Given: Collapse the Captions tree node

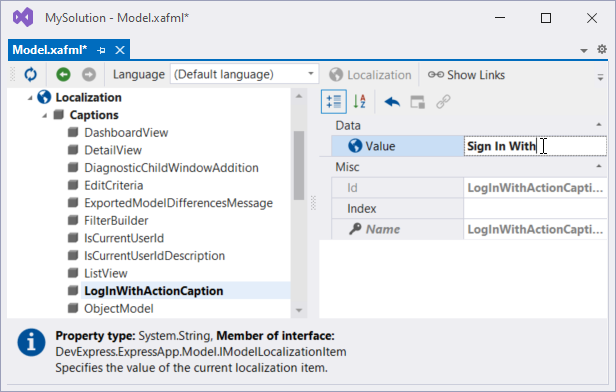Looking at the screenshot, I should point(45,115).
